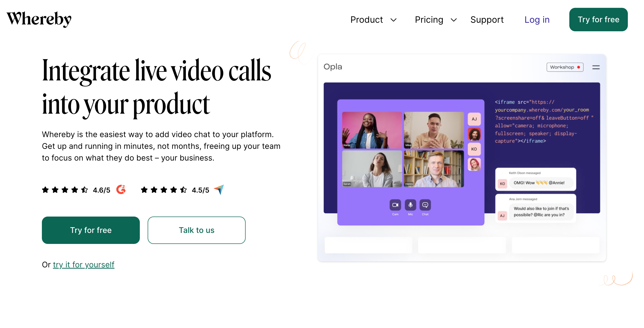644x328 pixels.
Task: Click the try it for yourself link
Action: point(83,264)
